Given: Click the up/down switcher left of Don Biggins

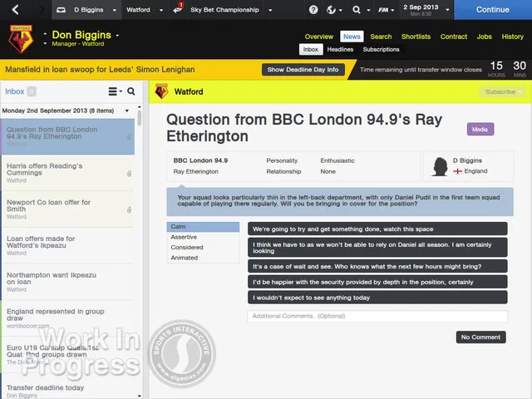Looking at the screenshot, I should [x=45, y=39].
